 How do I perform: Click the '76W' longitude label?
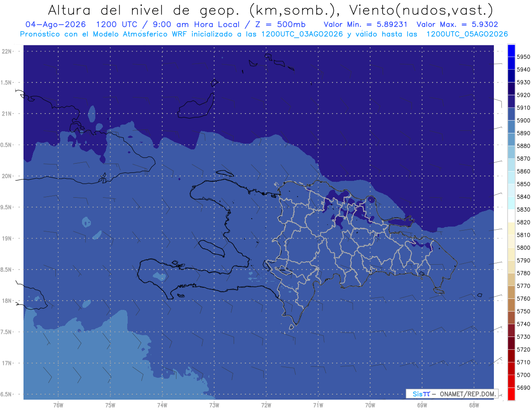click(58, 405)
